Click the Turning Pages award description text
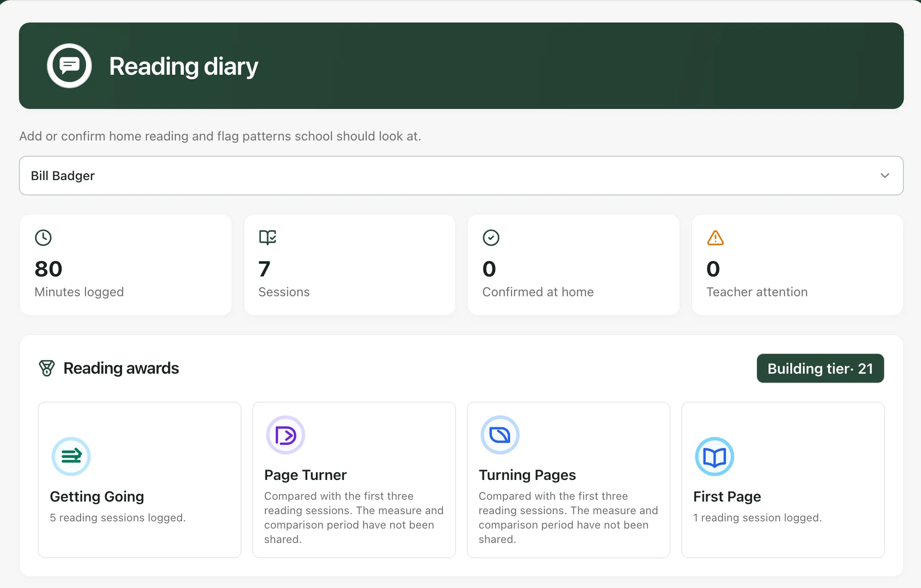 click(569, 518)
